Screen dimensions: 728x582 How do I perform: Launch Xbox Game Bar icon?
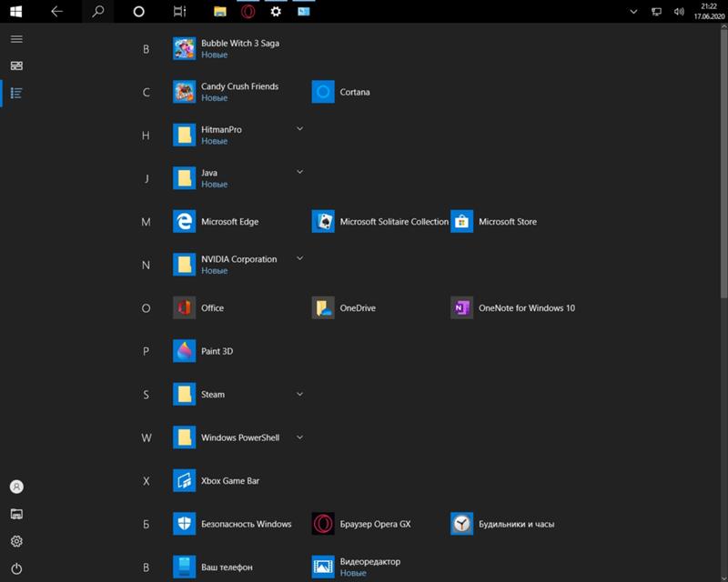pos(185,480)
